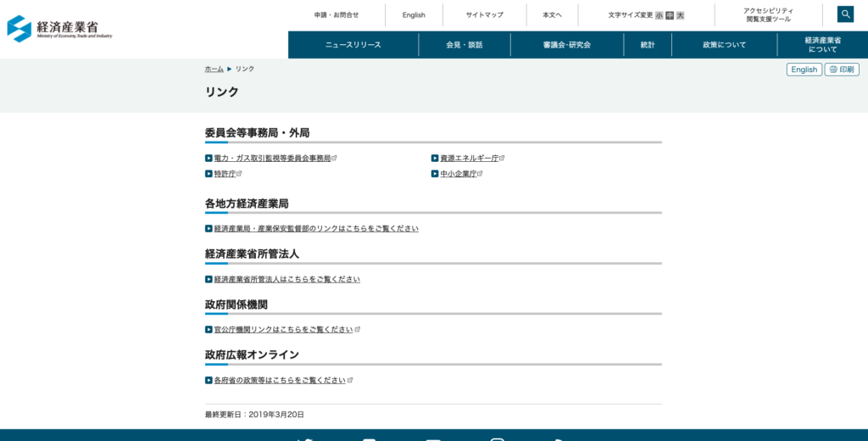Open ニュースリリース navigation menu
The width and height of the screenshot is (868, 441).
coord(353,45)
